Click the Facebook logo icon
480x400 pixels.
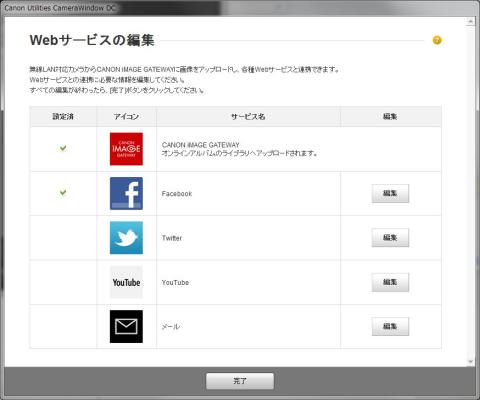126,193
